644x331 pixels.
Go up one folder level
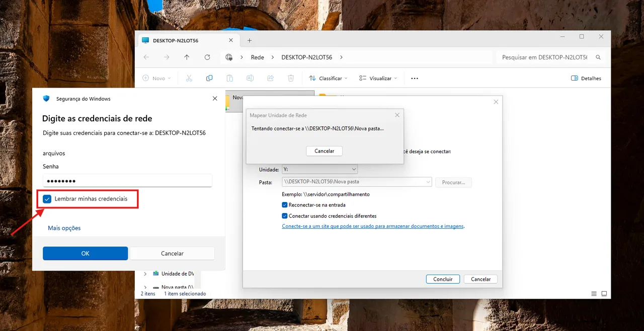(x=187, y=57)
